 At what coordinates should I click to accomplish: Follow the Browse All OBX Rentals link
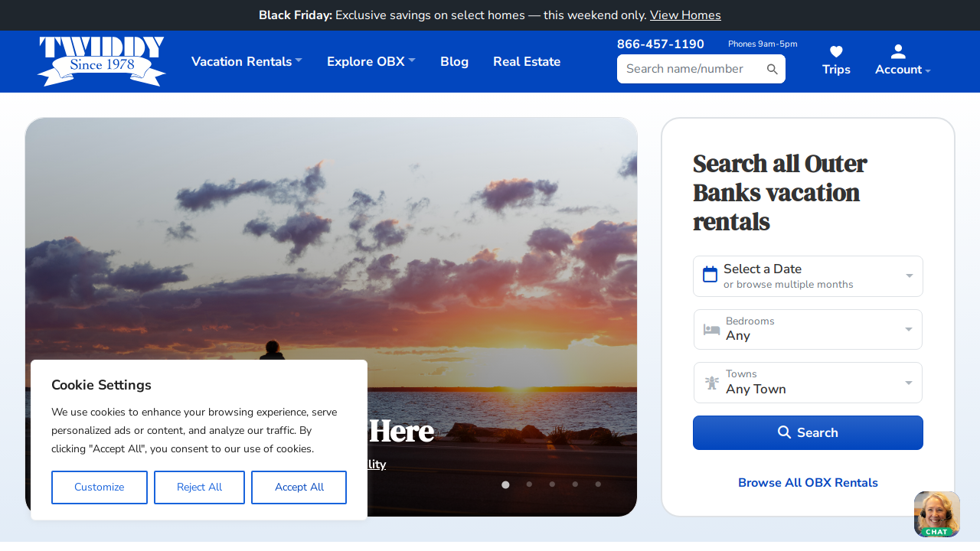click(808, 483)
